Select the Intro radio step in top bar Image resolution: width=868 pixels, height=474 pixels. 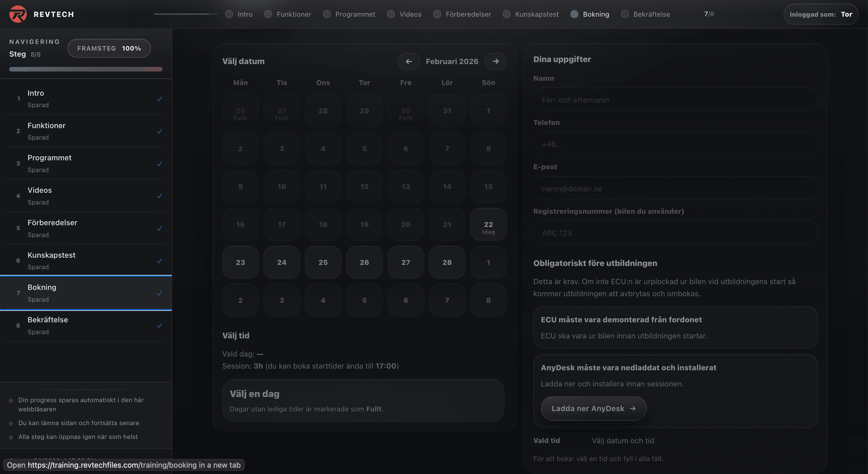(x=229, y=14)
